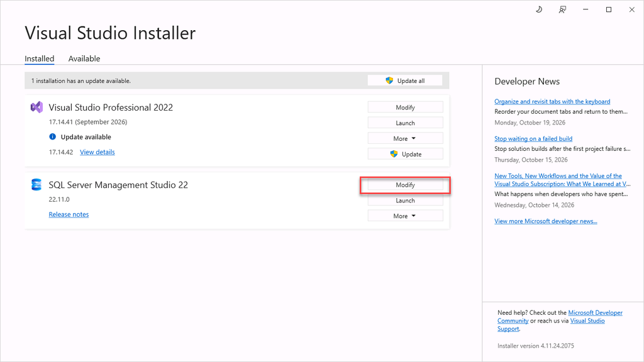This screenshot has width=644, height=362.
Task: Click the 'Installer version 4.11.24.2075' text
Action: pos(536,346)
